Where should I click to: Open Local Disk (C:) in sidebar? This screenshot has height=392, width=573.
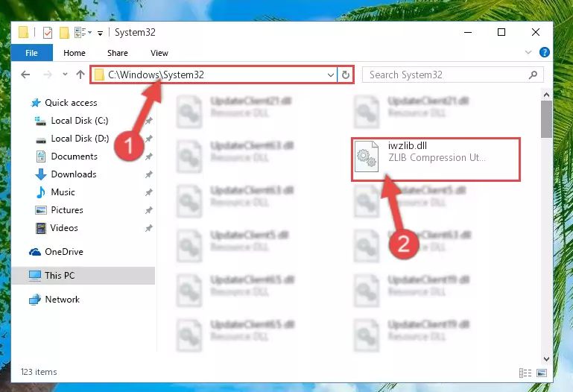click(79, 121)
